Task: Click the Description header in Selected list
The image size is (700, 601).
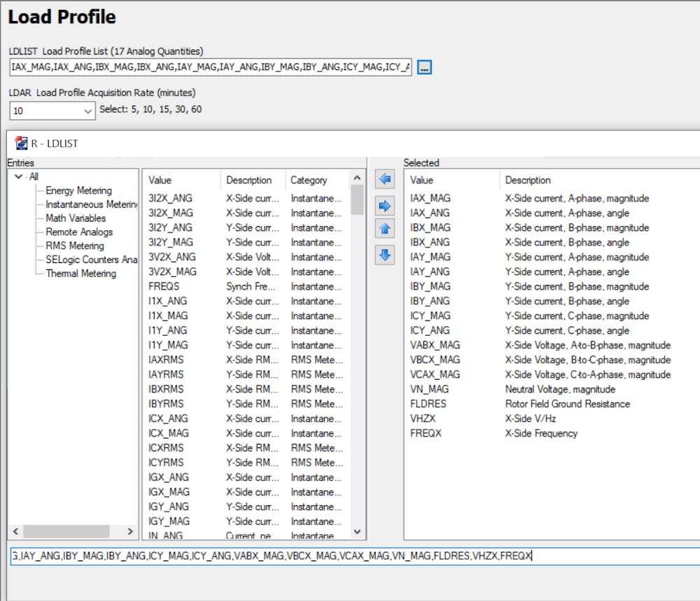Action: click(528, 180)
